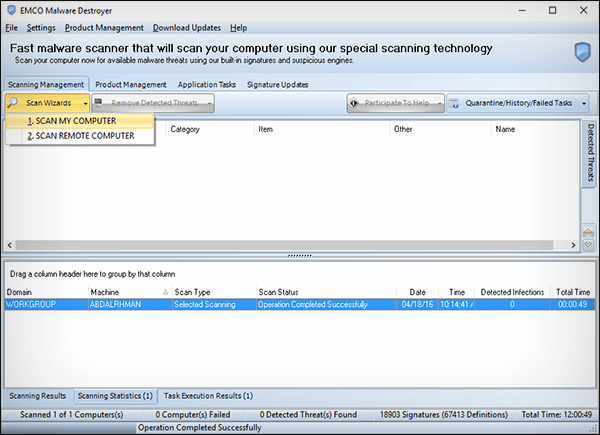Click the Scan Wizards magnifier icon
Screen dimensions: 600x435
pyautogui.click(x=13, y=103)
